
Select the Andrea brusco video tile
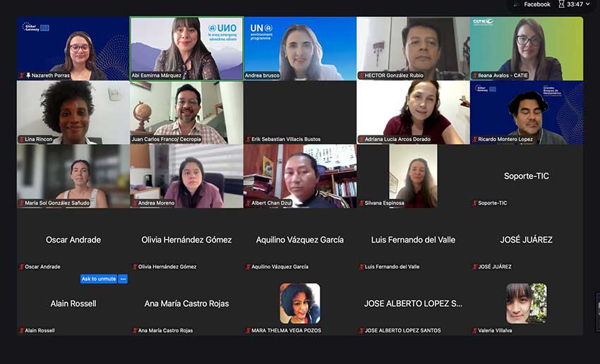coord(300,49)
